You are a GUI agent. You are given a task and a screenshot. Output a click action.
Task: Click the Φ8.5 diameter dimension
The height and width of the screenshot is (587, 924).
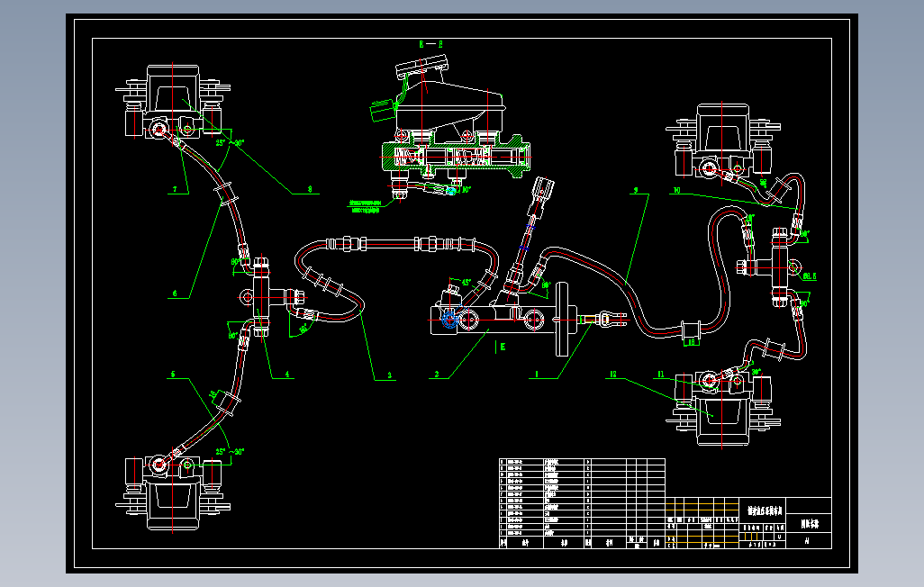[x=810, y=275]
